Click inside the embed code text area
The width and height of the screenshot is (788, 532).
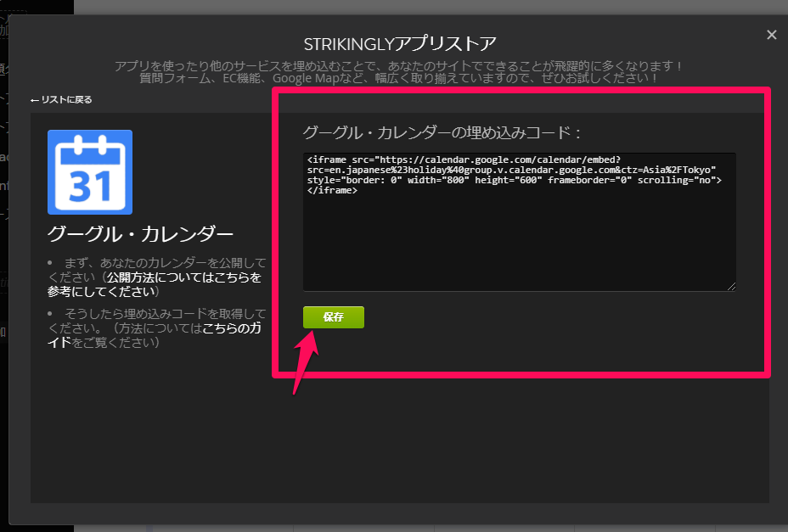(519, 221)
